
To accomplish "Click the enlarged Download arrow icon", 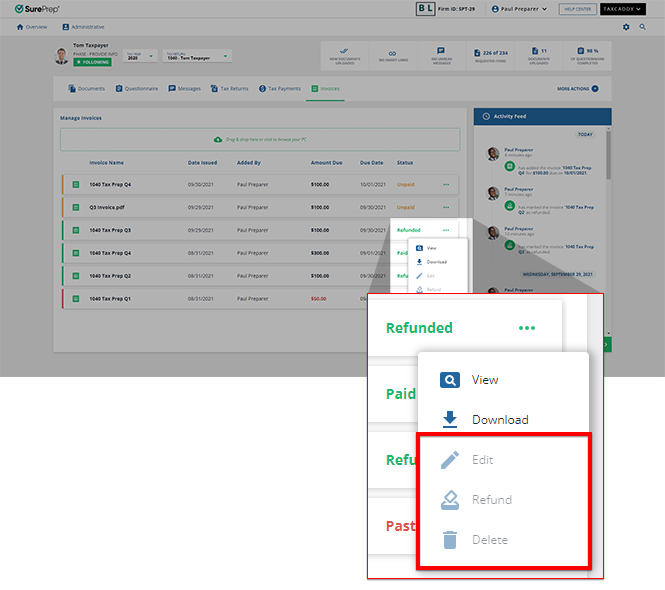I will point(450,420).
